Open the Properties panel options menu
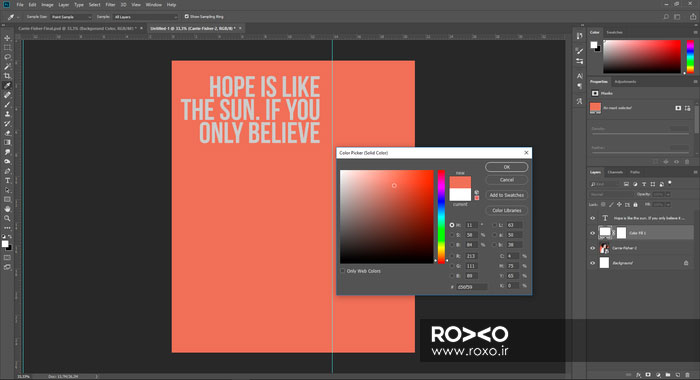The width and height of the screenshot is (700, 380). click(695, 82)
